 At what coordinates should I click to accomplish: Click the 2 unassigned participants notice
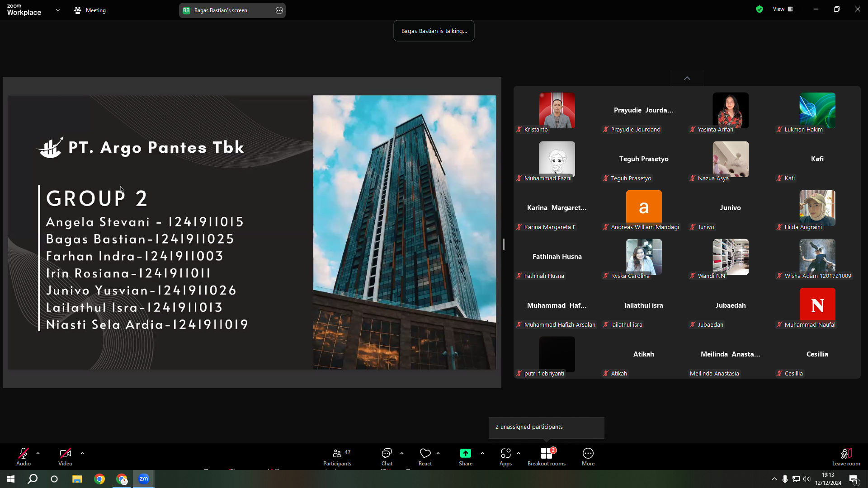click(546, 427)
